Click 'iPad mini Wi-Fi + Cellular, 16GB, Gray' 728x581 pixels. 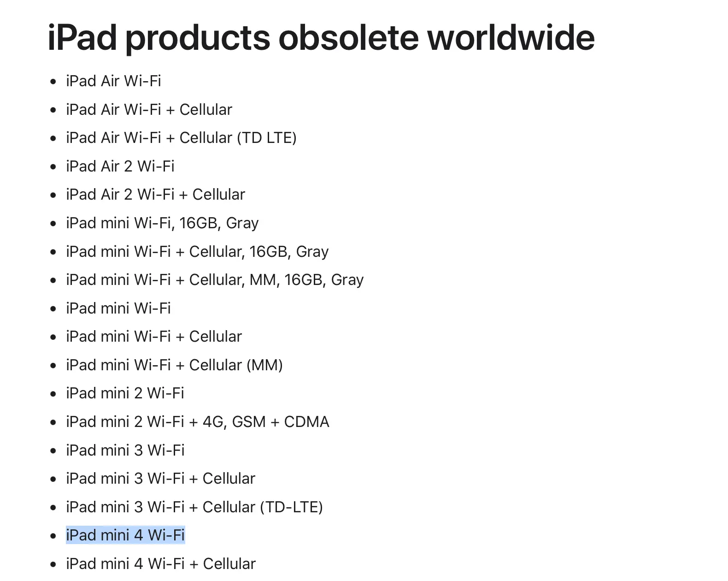coord(197,252)
